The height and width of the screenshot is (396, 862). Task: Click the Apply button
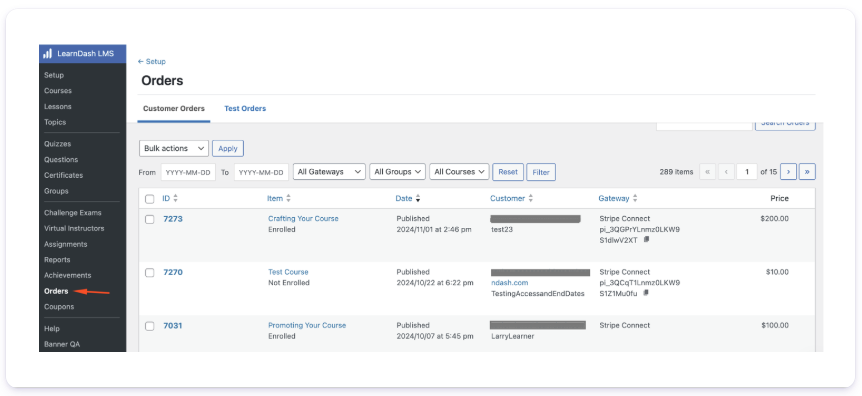[228, 148]
